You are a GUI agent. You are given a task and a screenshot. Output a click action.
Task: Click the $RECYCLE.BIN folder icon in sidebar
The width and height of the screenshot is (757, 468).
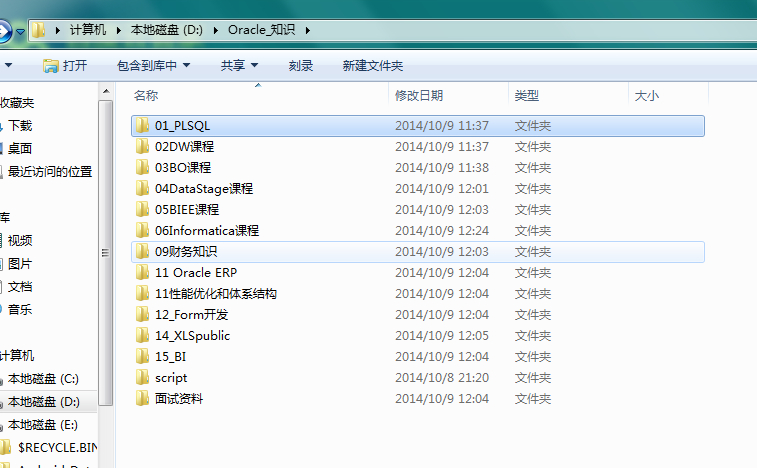[5, 447]
